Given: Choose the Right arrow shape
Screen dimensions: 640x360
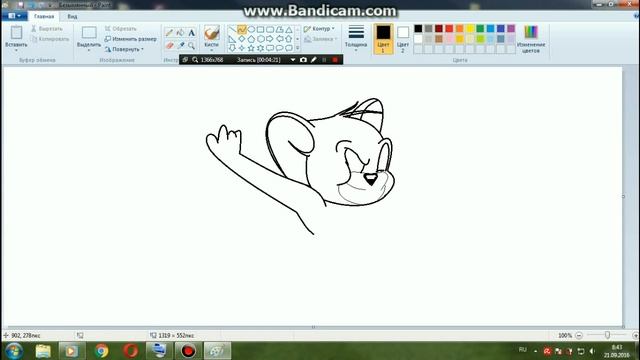Looking at the screenshot, I should tap(270, 39).
